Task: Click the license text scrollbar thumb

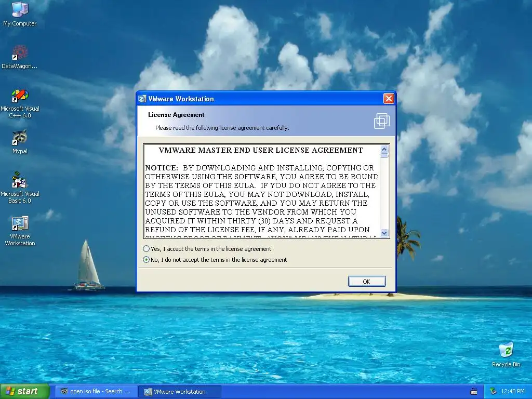Action: [384, 156]
